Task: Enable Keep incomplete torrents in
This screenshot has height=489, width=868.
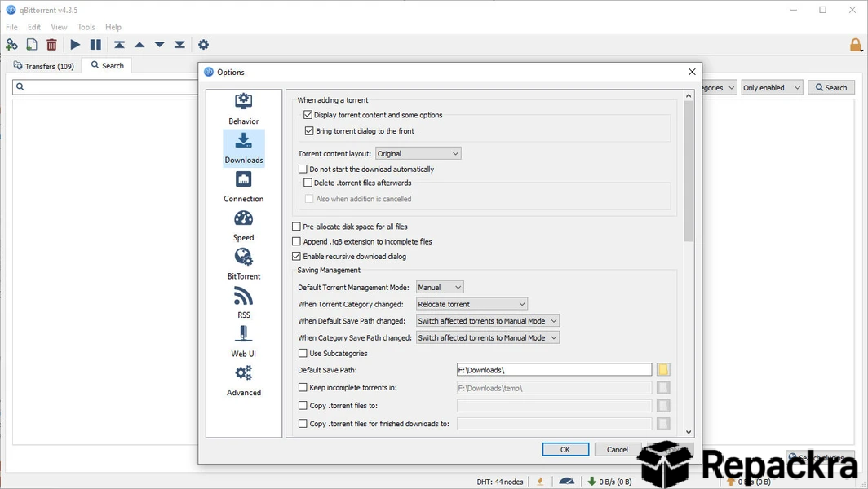Action: click(x=303, y=388)
